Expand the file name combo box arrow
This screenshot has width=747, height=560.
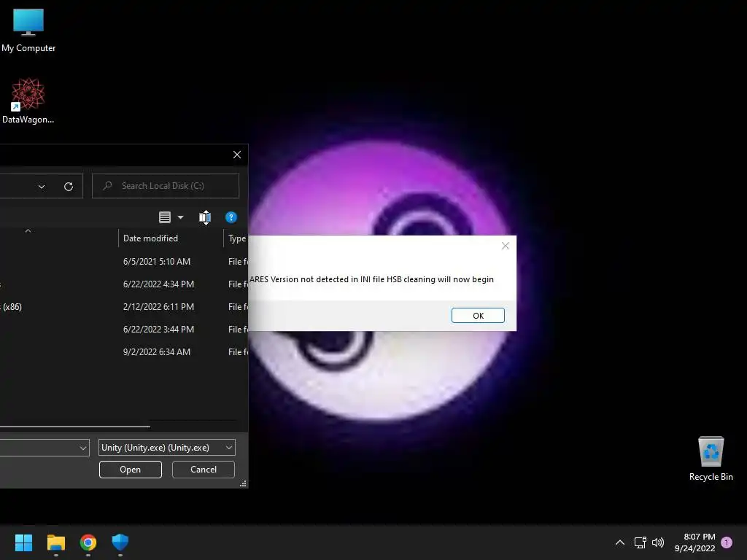[83, 448]
